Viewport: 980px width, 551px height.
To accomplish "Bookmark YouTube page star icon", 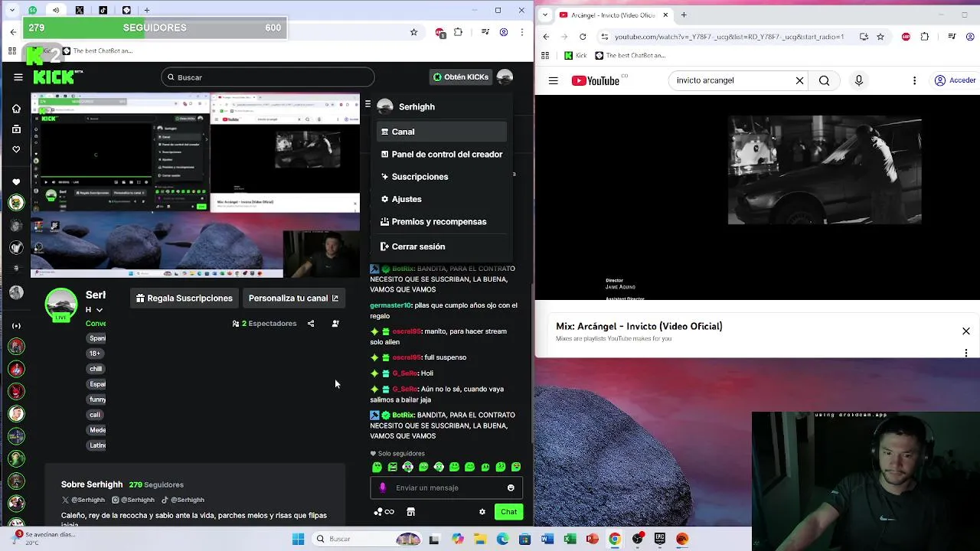I will tap(880, 37).
